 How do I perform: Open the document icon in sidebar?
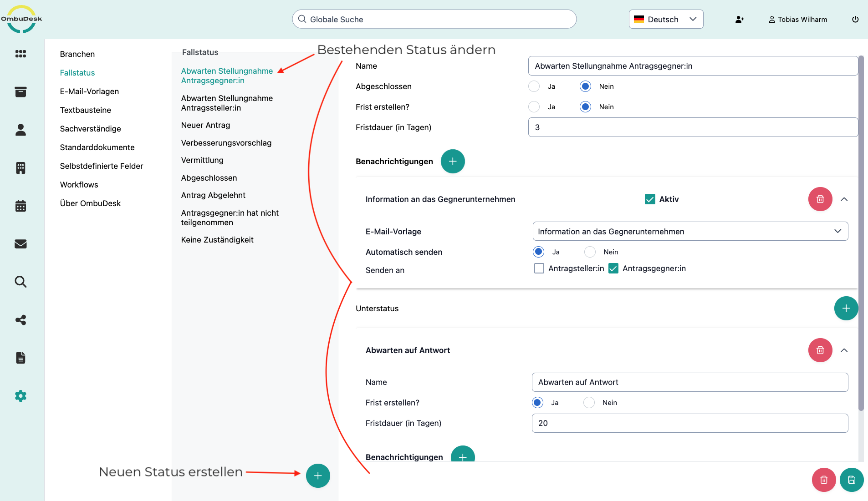pyautogui.click(x=20, y=358)
